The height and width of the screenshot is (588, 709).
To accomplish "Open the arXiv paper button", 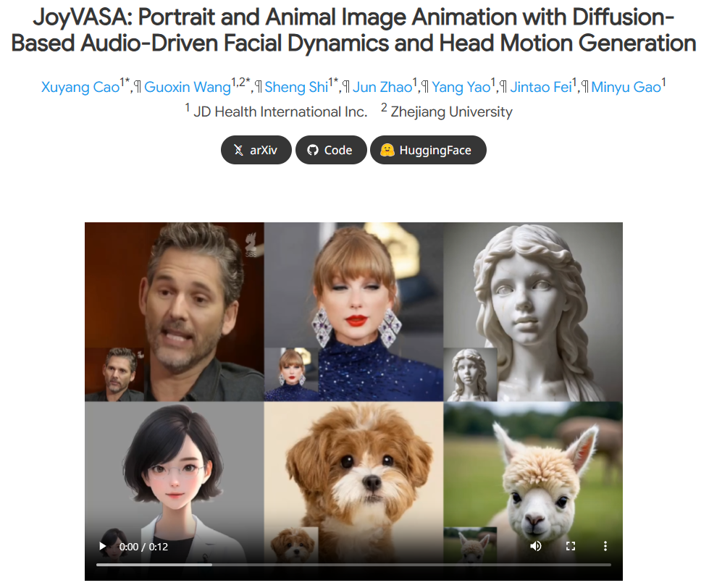I will (x=256, y=151).
